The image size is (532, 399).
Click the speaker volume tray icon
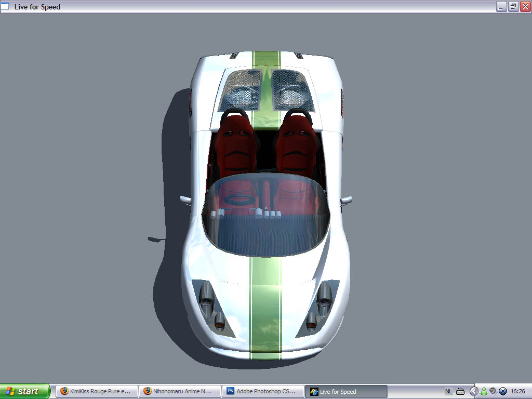[493, 391]
